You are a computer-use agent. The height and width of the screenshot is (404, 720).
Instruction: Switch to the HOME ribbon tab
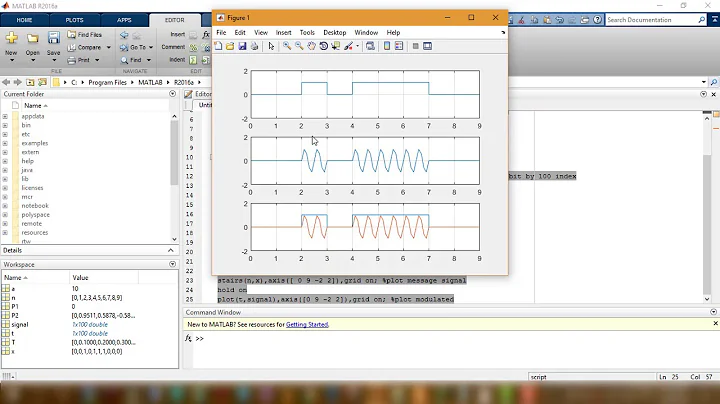(24, 20)
